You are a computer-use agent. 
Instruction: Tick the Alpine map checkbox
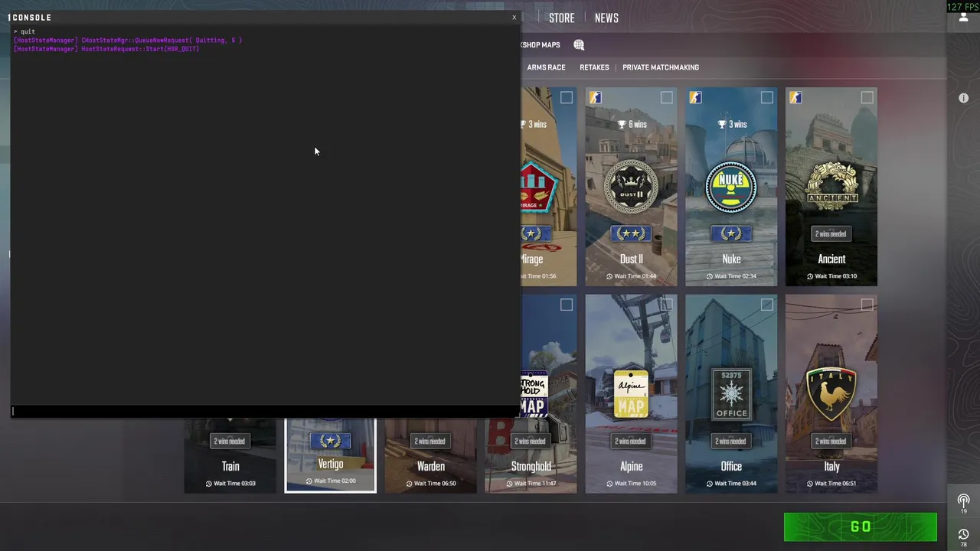coord(667,305)
